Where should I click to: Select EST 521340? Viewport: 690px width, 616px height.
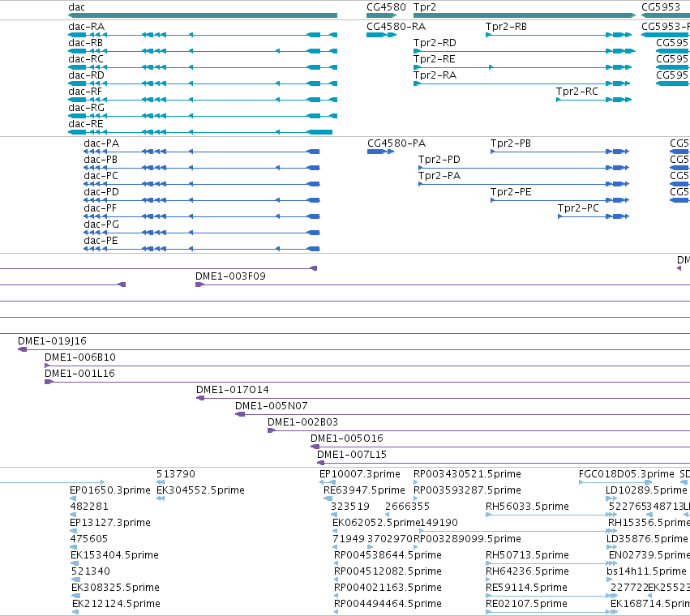[x=90, y=571]
